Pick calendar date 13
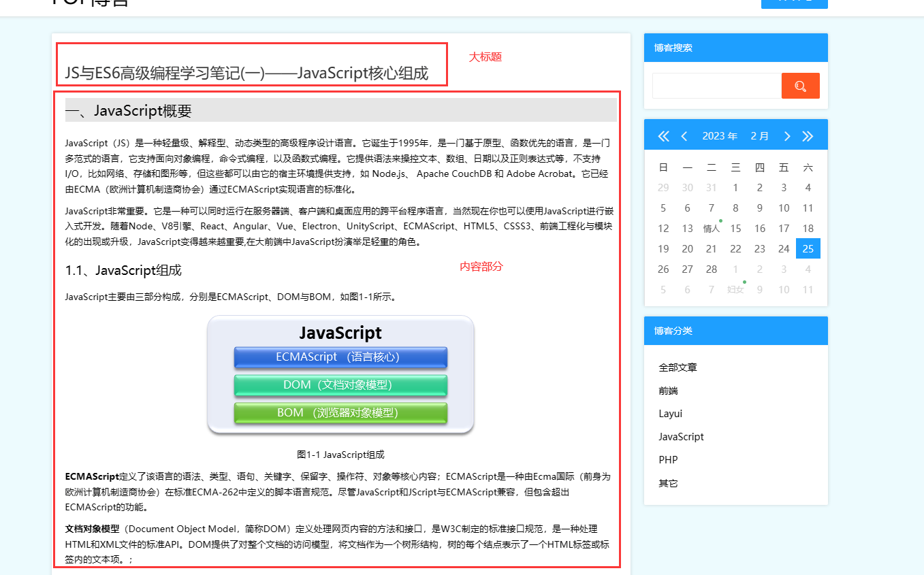 (x=688, y=229)
